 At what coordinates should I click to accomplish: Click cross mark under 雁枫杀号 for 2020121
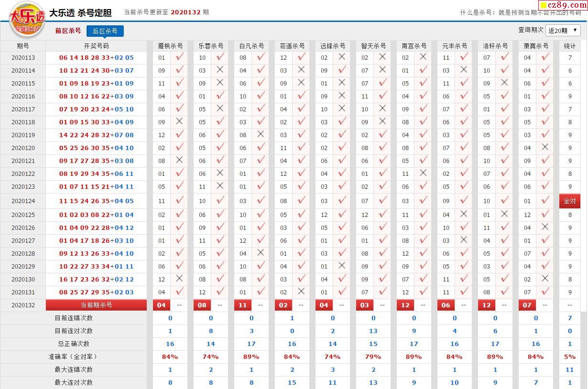pyautogui.click(x=179, y=160)
